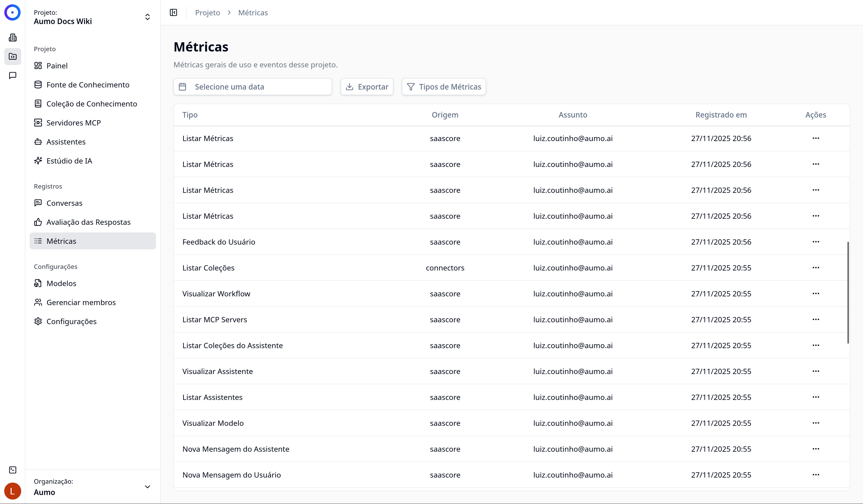Navigate to Conversas in the sidebar

(x=64, y=203)
